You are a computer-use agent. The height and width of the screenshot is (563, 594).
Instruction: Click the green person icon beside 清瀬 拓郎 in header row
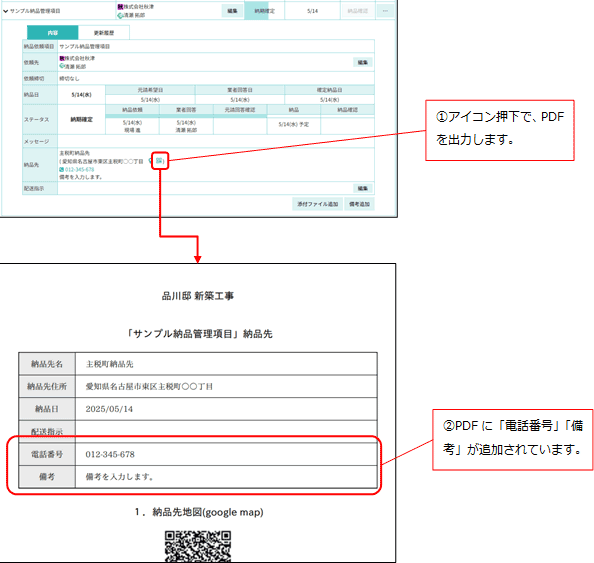120,15
